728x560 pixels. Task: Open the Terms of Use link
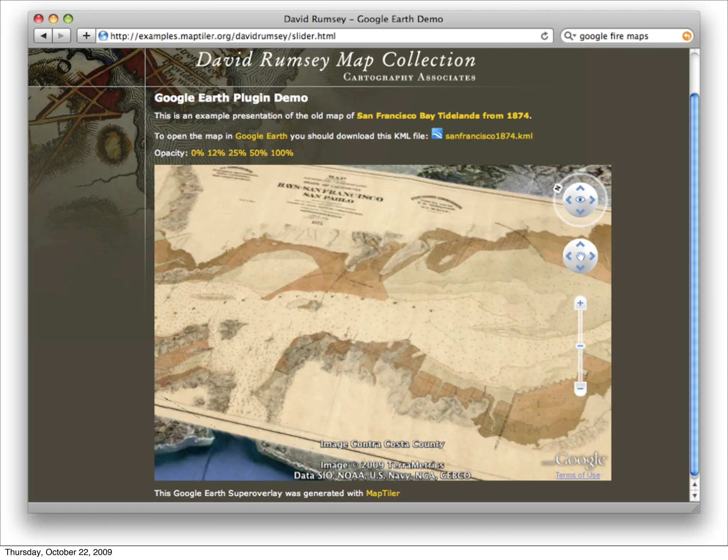pos(578,475)
